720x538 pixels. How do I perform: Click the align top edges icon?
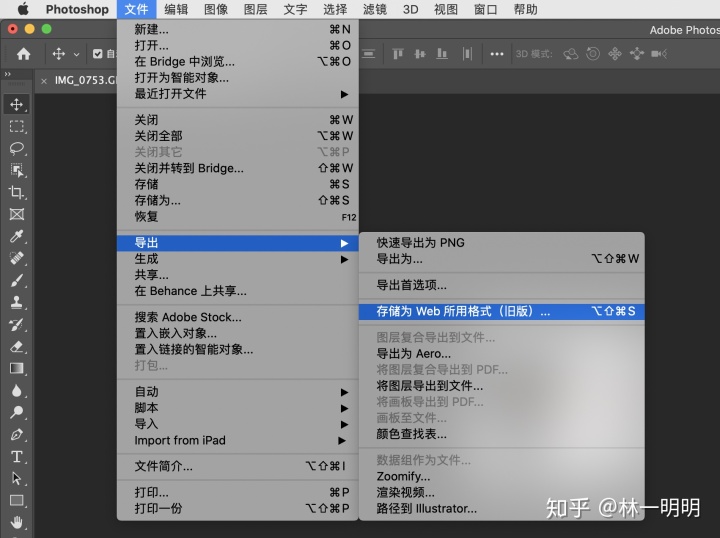(398, 54)
